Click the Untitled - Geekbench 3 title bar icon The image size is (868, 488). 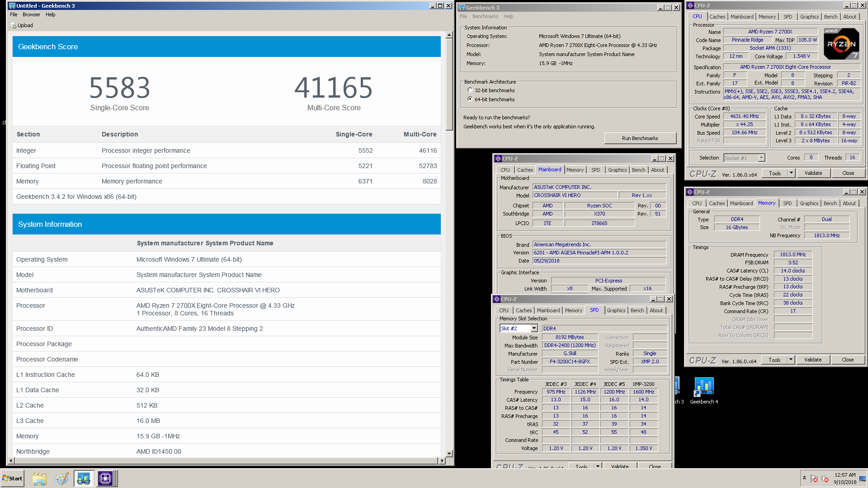[12, 6]
